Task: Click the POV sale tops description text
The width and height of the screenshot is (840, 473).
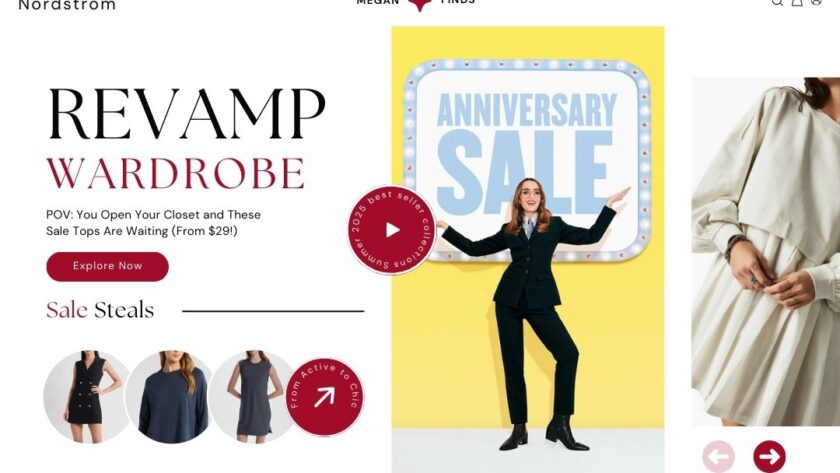Action: point(153,223)
